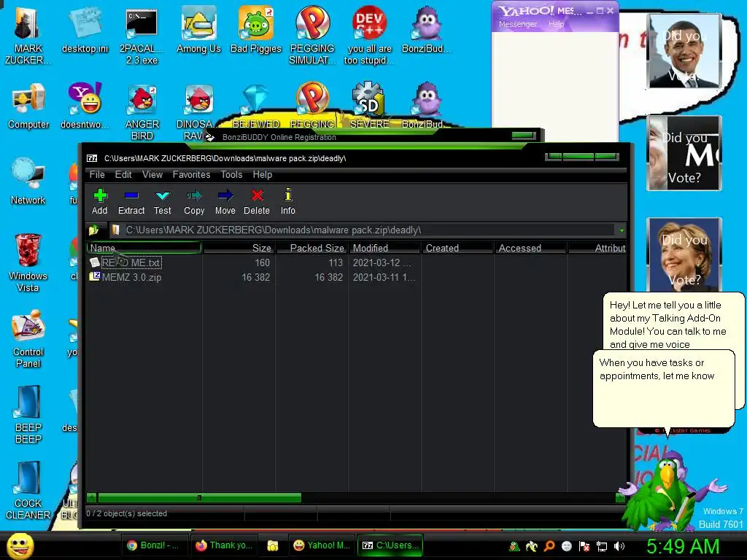Click the red Delete toolbar icon

coord(257,201)
